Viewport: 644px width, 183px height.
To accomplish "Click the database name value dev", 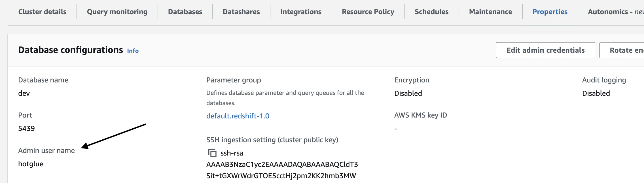I will click(x=24, y=93).
